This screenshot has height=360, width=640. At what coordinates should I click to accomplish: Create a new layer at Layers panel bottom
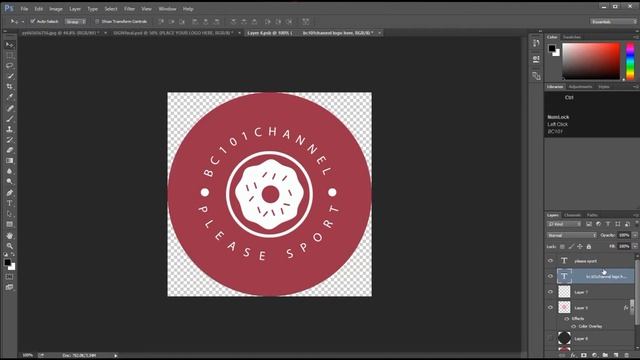pyautogui.click(x=616, y=356)
